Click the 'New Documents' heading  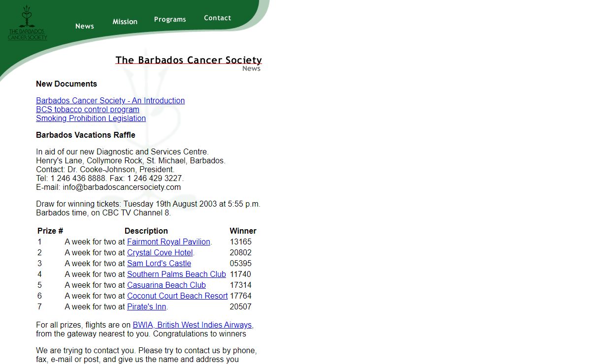(66, 84)
